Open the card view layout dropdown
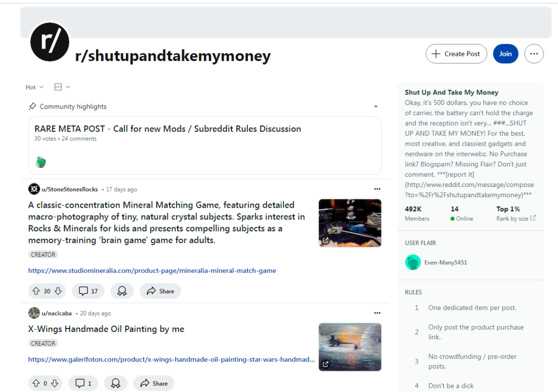Screen dimensions: 558x392 (62, 87)
